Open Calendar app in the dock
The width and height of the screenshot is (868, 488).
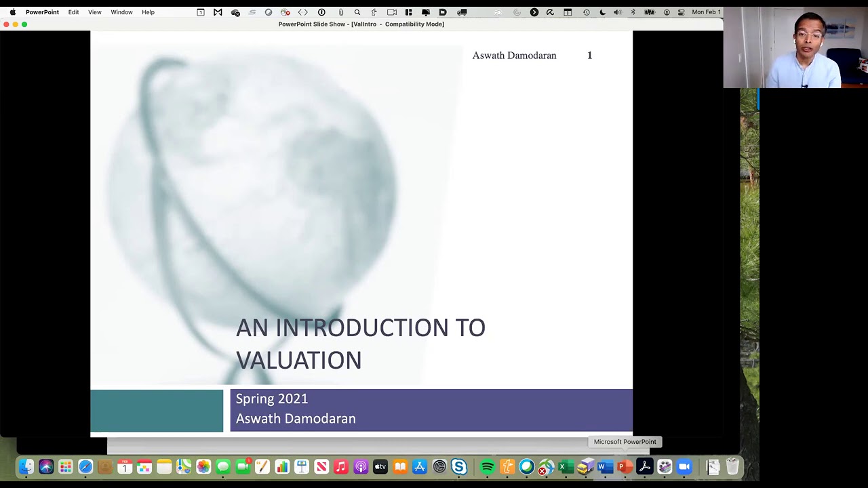click(x=125, y=467)
